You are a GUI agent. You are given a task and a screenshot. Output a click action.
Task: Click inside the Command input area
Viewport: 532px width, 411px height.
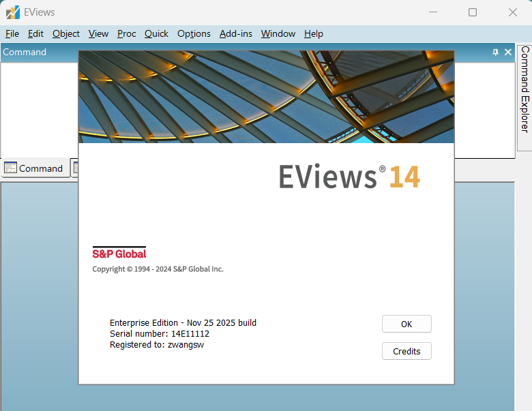[40, 110]
